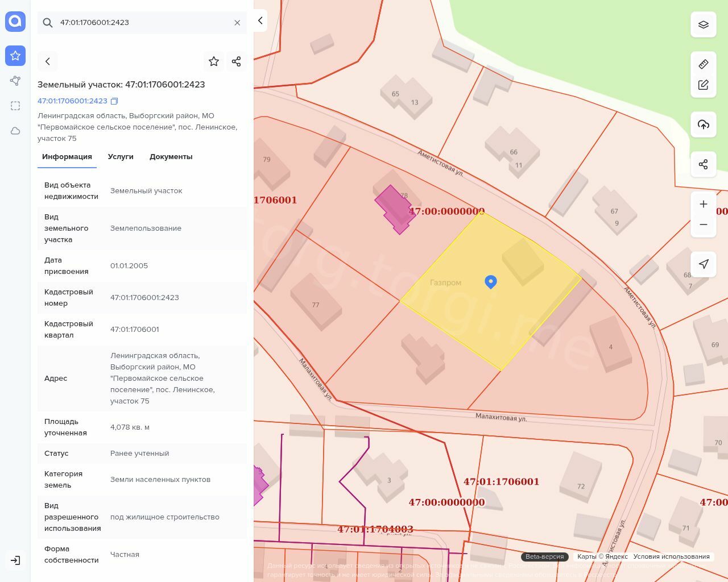This screenshot has width=728, height=582.
Task: Open the Favorites section in sidebar
Action: click(15, 56)
